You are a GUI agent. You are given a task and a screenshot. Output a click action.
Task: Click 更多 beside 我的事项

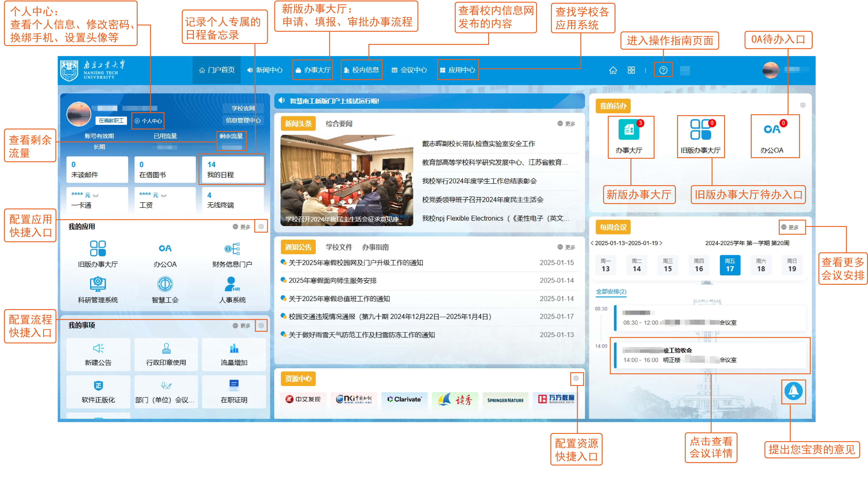click(x=241, y=326)
